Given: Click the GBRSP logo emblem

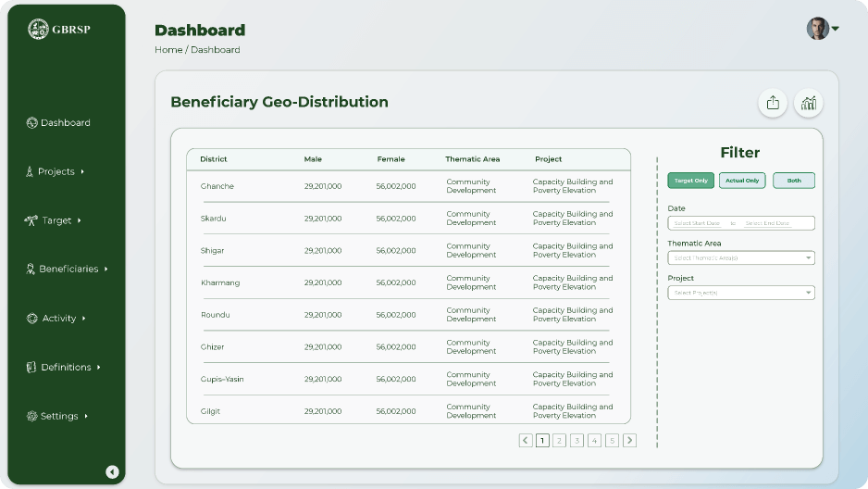Looking at the screenshot, I should point(38,29).
